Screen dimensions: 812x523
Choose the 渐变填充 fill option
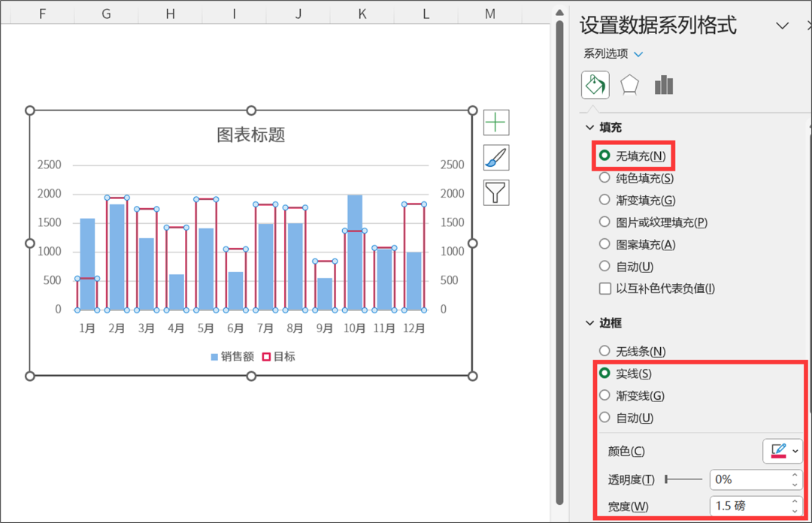coord(604,200)
